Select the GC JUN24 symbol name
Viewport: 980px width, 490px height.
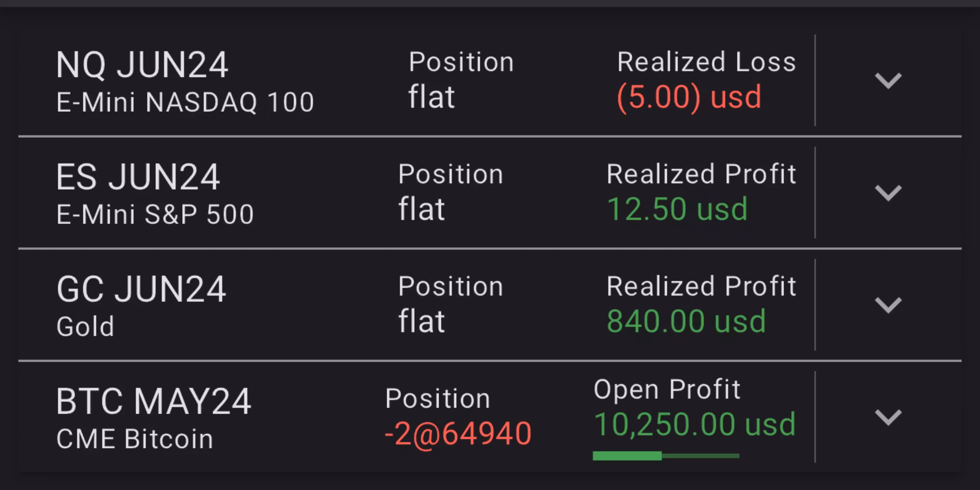pos(141,289)
